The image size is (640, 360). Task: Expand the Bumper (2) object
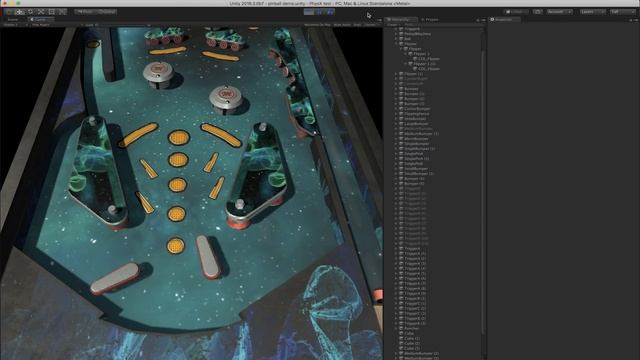pos(396,99)
